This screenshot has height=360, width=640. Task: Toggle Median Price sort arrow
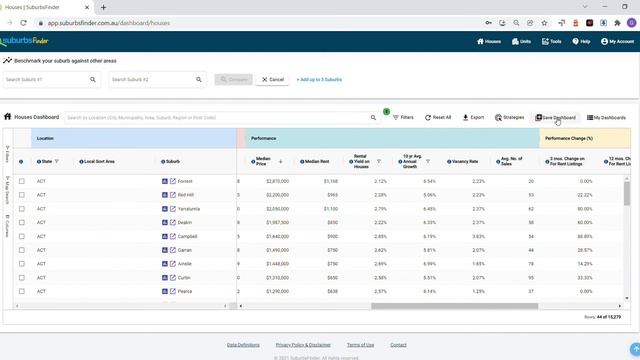tap(280, 162)
